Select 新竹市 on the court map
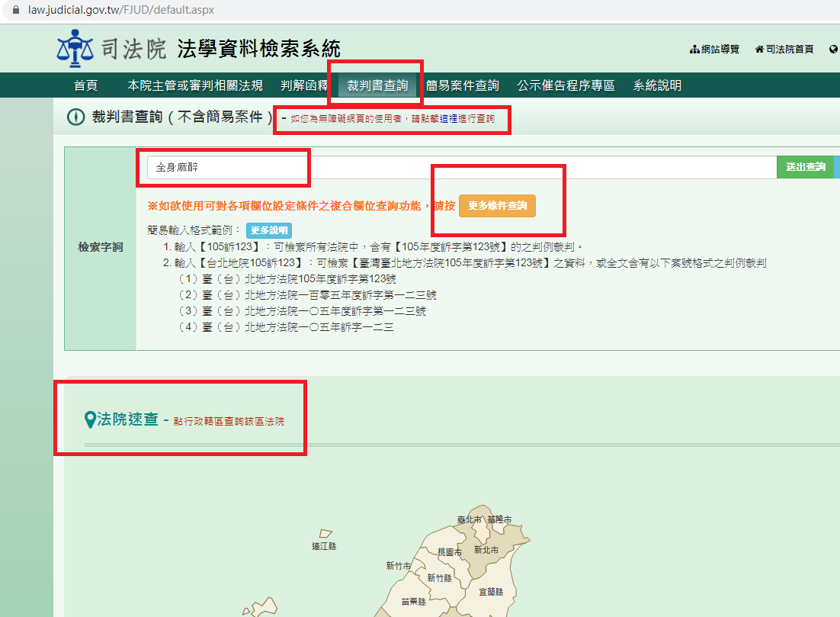 tap(399, 566)
